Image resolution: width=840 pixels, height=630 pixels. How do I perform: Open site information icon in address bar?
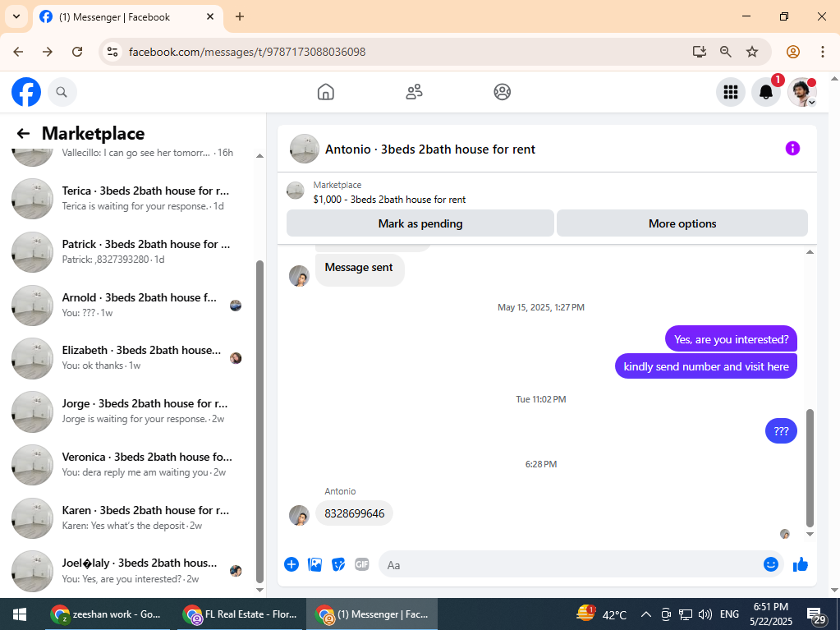(x=112, y=52)
